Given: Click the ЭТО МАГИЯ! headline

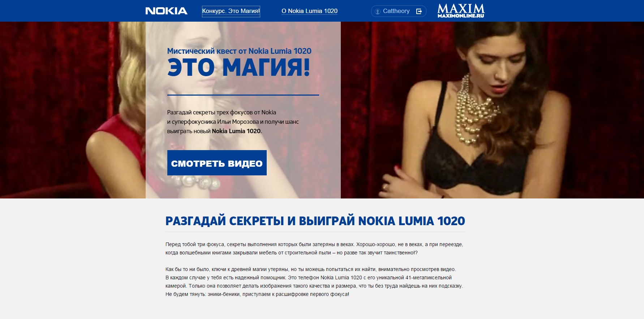Looking at the screenshot, I should coord(239,67).
